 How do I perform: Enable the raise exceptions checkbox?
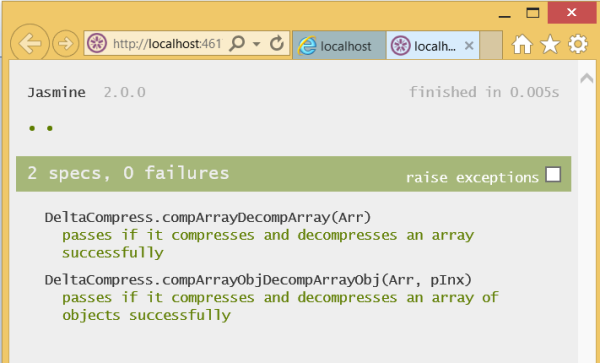(553, 174)
